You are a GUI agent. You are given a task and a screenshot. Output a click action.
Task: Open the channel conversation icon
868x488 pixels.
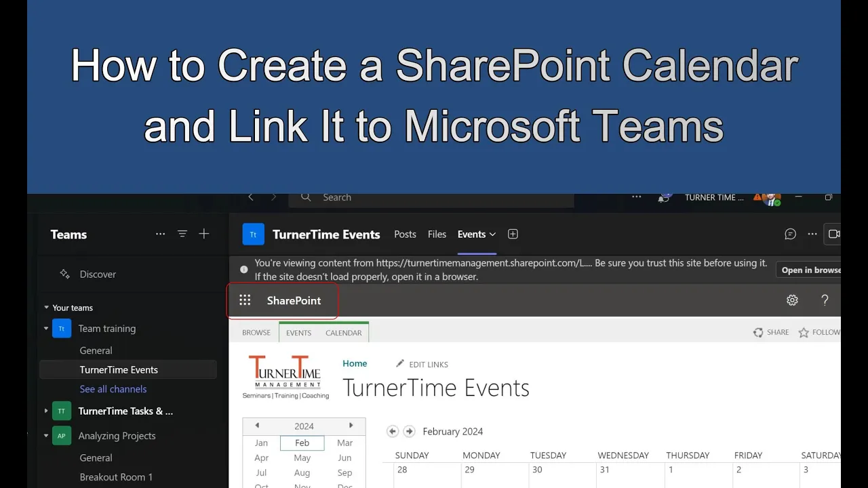click(790, 234)
